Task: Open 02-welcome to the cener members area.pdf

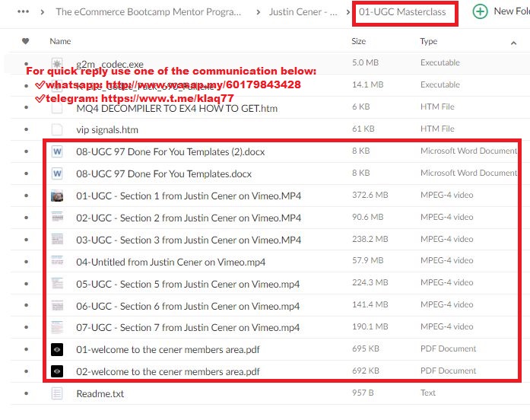Action: (168, 371)
